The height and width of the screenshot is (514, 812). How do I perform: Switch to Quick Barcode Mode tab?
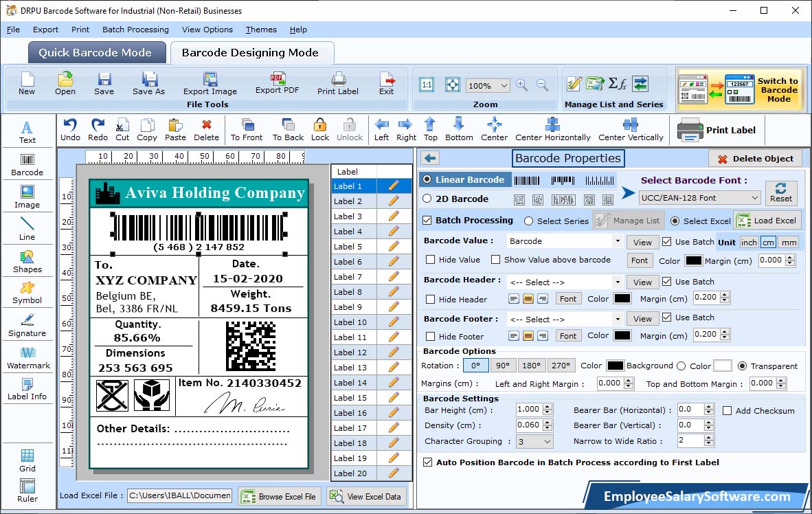click(x=97, y=52)
